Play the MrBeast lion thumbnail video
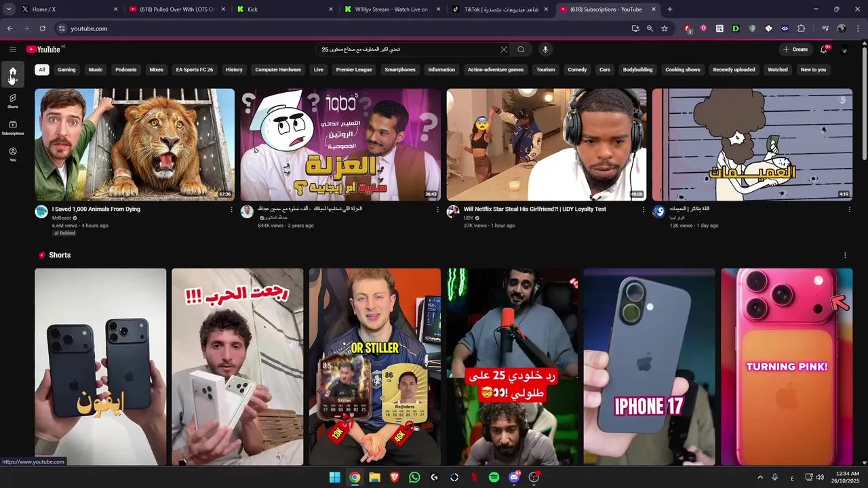 pyautogui.click(x=134, y=144)
